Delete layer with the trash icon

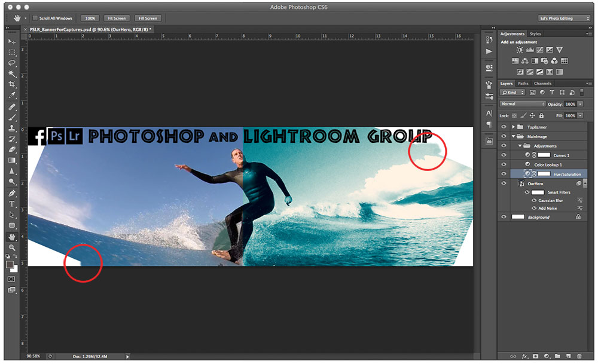[579, 356]
